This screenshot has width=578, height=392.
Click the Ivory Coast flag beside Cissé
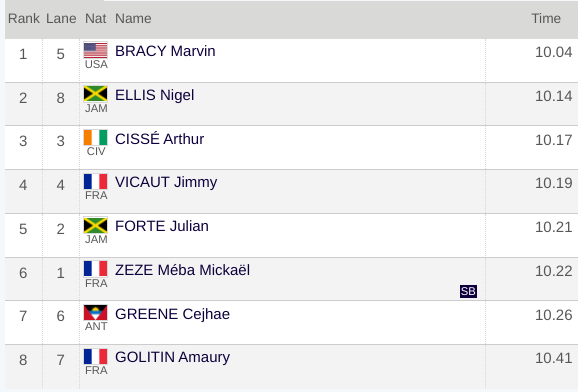tap(95, 137)
